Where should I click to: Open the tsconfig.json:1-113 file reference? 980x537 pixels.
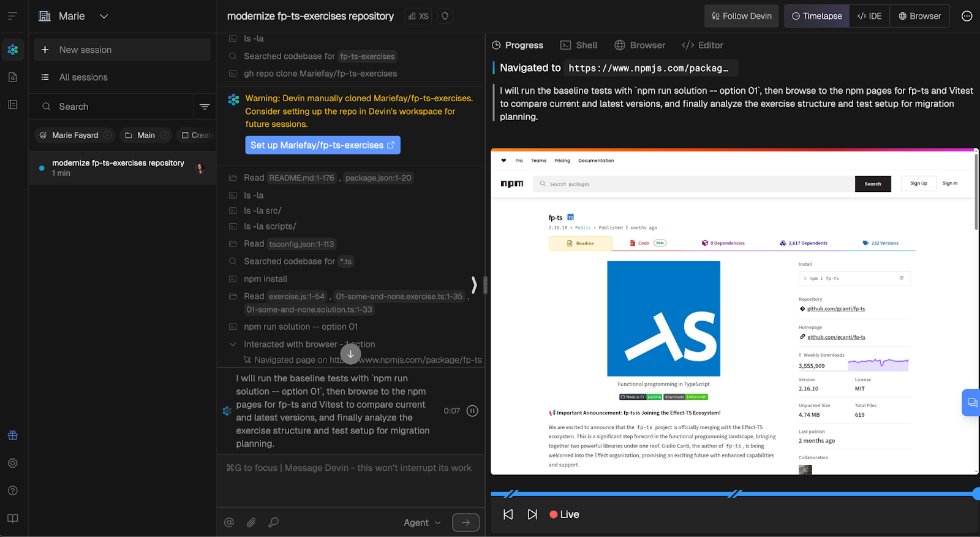[x=302, y=244]
